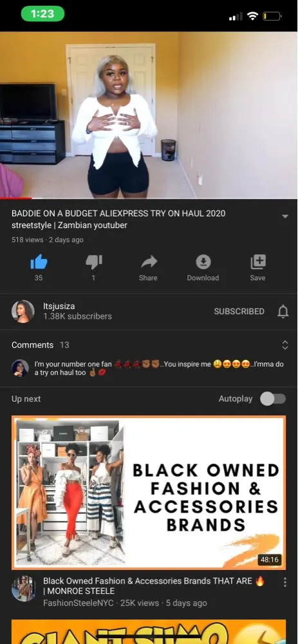Tap the green 1:23 time status pill
Screen dimensions: 298x644
point(42,14)
